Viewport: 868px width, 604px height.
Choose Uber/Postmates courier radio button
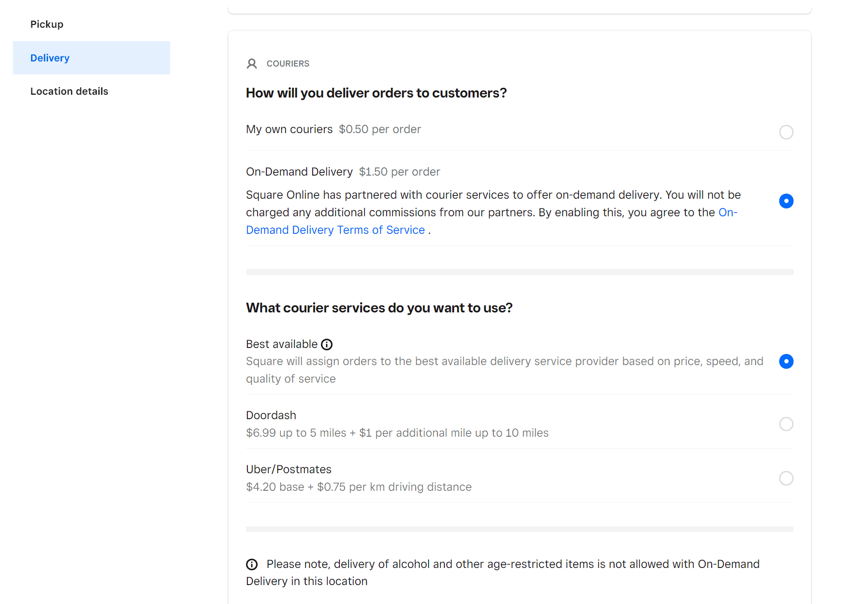[786, 478]
